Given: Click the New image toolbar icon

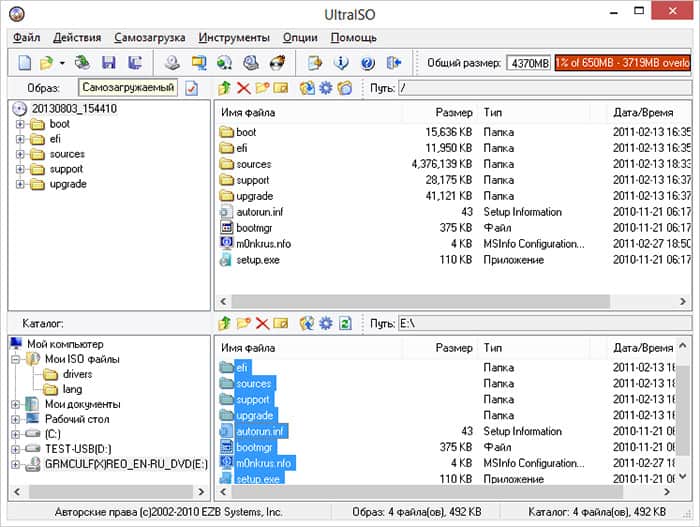Looking at the screenshot, I should point(25,63).
